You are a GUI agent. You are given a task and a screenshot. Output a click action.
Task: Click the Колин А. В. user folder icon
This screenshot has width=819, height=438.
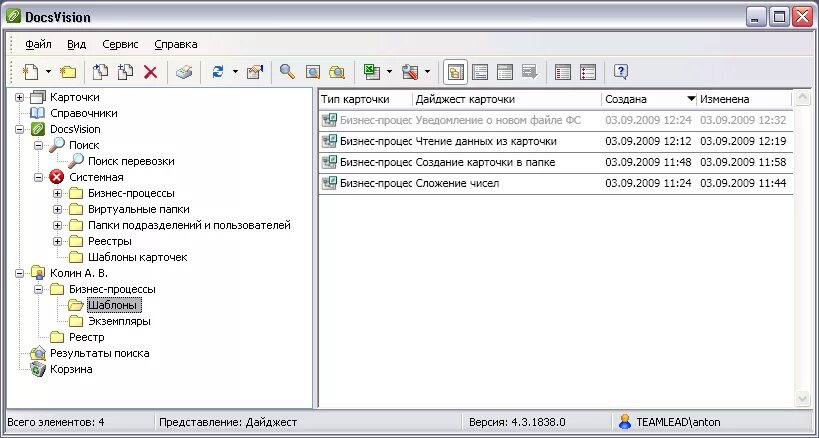point(38,274)
